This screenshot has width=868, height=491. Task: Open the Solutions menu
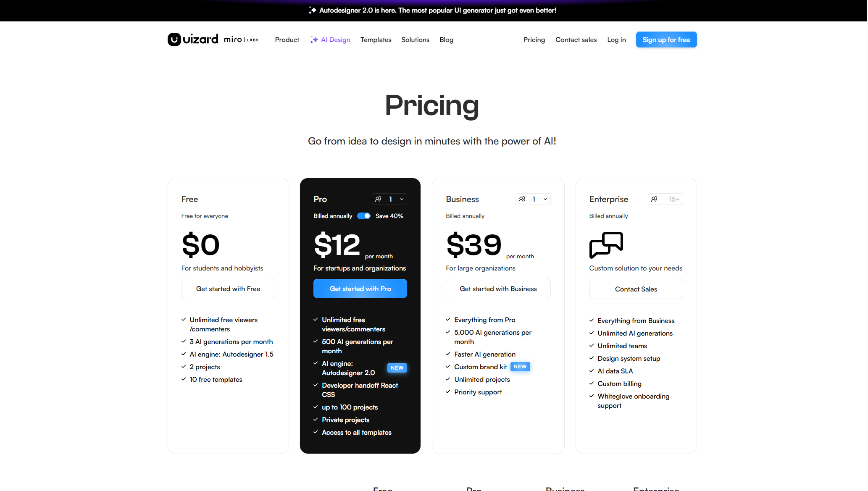point(415,39)
